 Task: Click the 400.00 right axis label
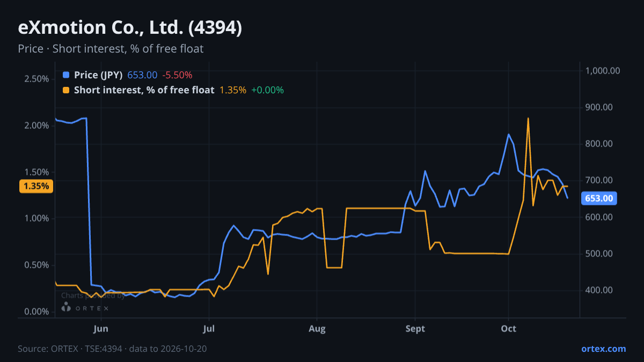[599, 290]
